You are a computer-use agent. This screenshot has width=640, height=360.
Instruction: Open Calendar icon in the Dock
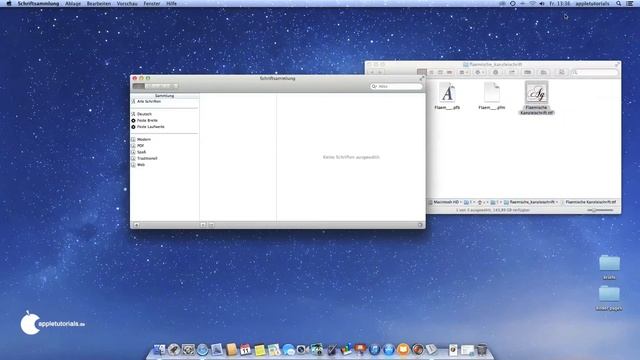coord(245,350)
